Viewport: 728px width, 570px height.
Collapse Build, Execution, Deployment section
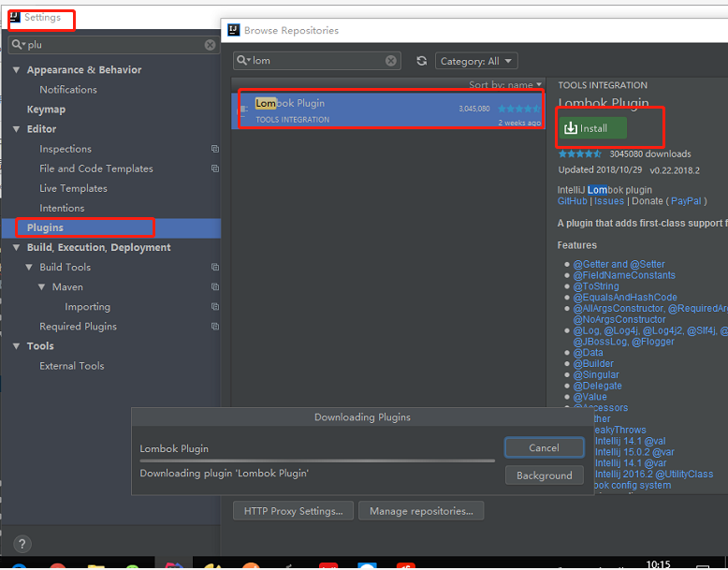17,248
